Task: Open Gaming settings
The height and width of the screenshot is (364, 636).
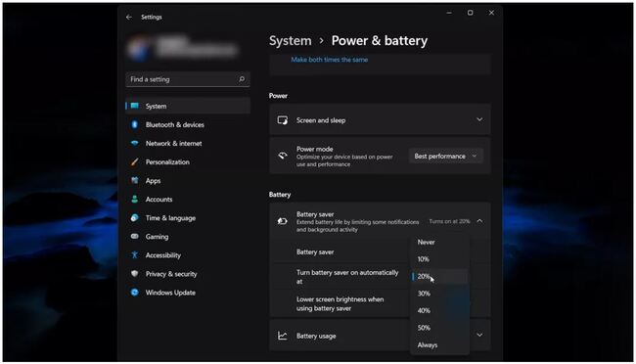Action: click(x=188, y=237)
